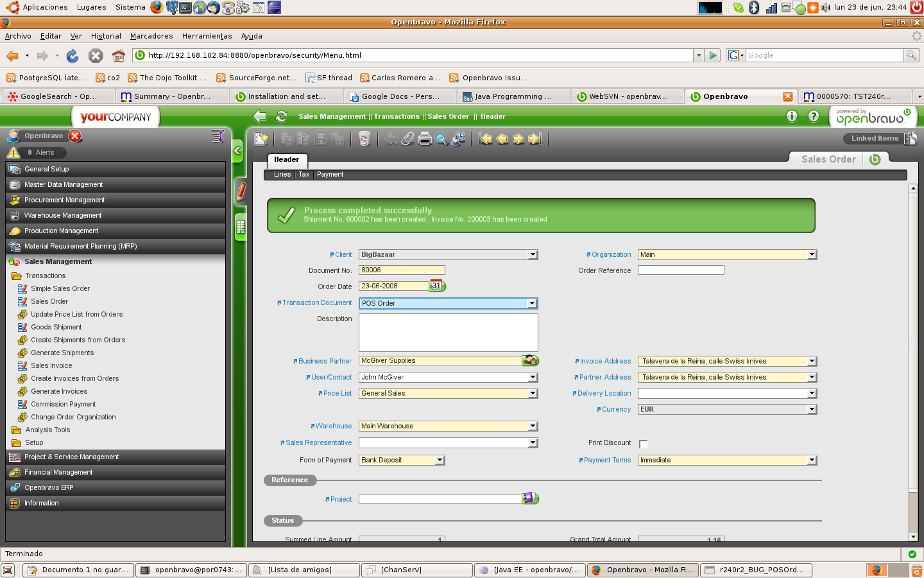Click the search magnifier toolbar icon
Image resolution: width=924 pixels, height=578 pixels.
pos(441,139)
